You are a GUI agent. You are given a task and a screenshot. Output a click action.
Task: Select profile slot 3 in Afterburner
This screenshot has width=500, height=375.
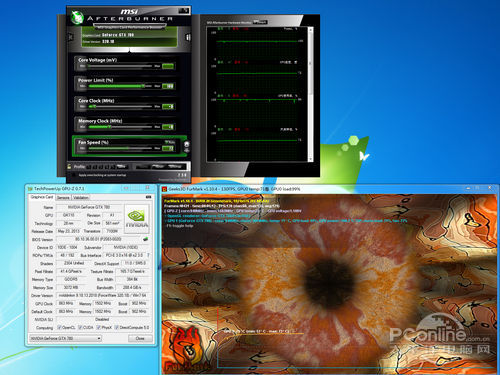[x=101, y=166]
